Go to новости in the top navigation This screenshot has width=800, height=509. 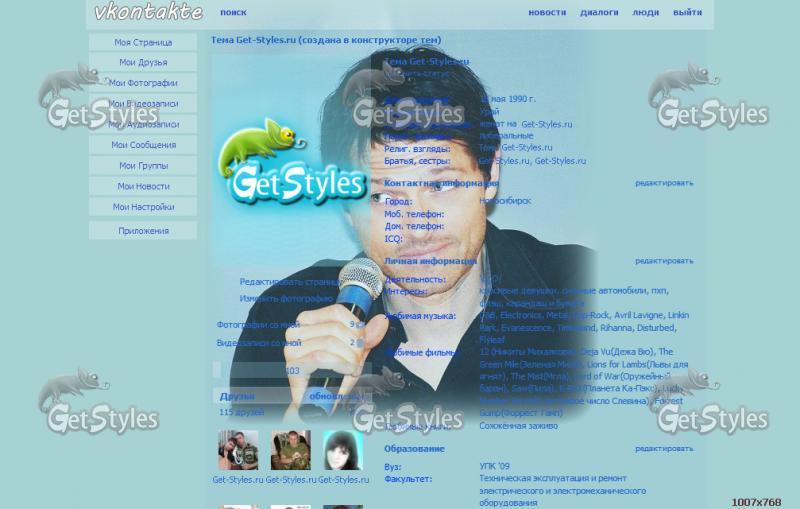tap(547, 12)
